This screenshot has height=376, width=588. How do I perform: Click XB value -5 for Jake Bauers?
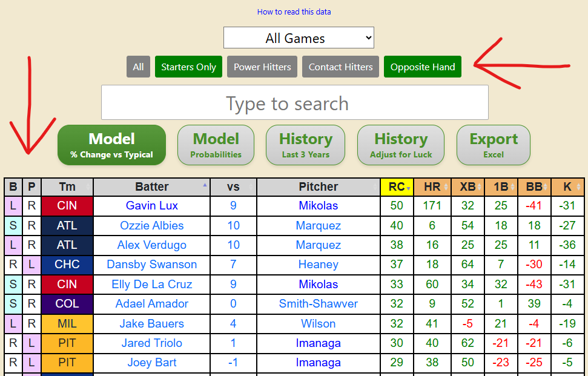pos(467,324)
